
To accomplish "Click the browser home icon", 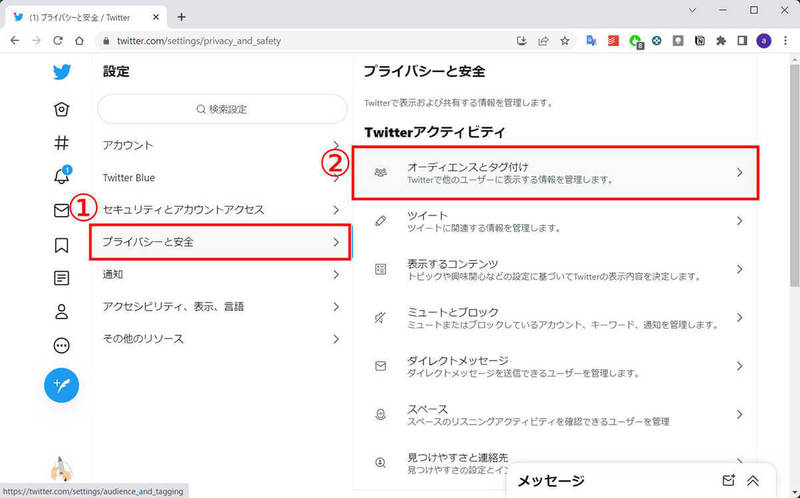I will click(79, 41).
